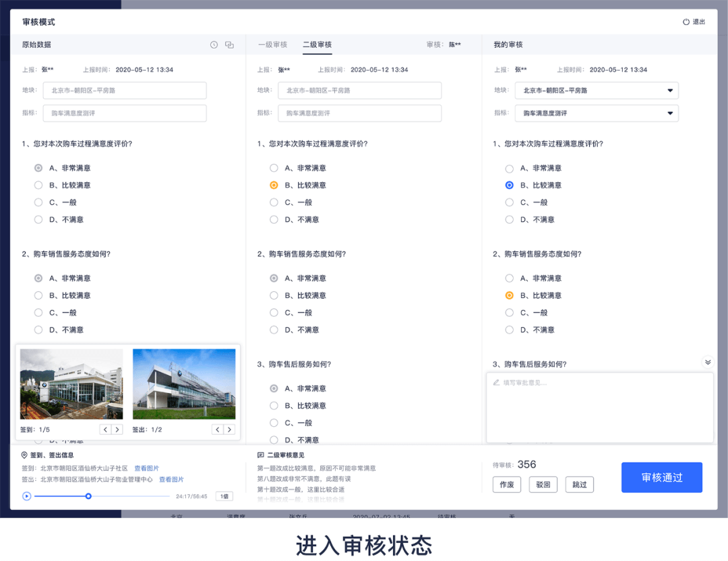Screen dimensions: 728x561
Task: Click the copy windows icon beside 原始数据
Action: click(229, 45)
